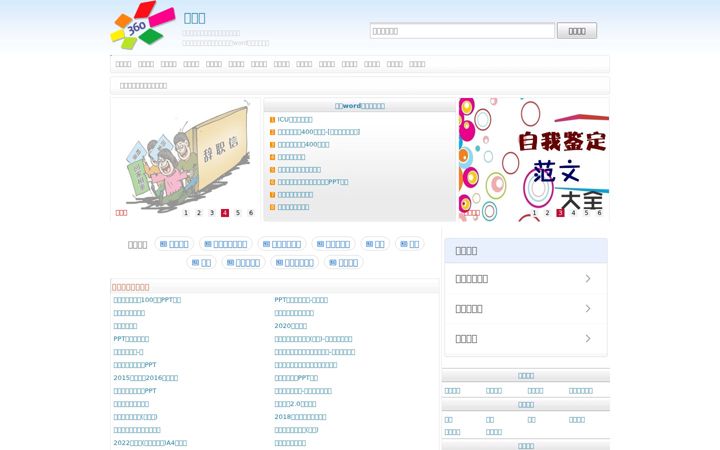Viewport: 720px width, 450px height.
Task: Show slide 3 in the 辞职信 carousel
Action: point(212,213)
